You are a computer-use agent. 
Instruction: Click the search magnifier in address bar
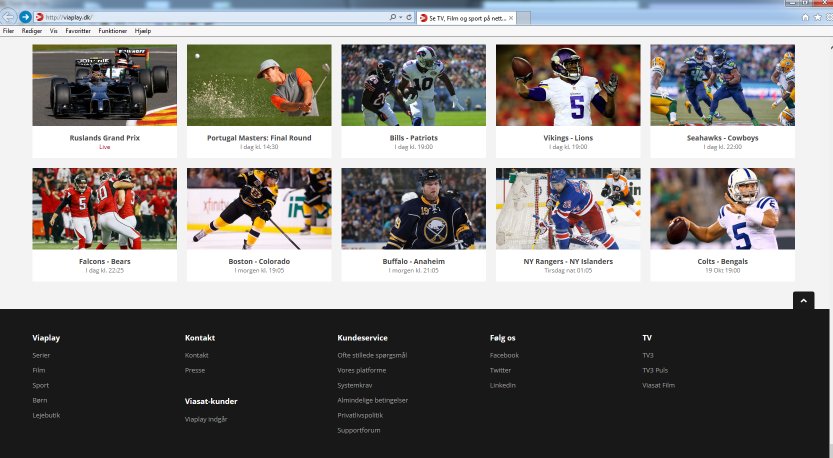tap(393, 18)
